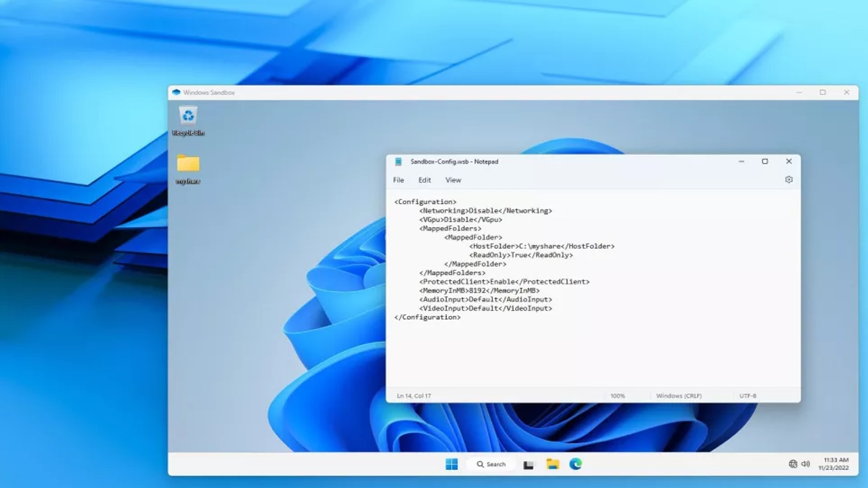Click the closing </Configuration> tag line
The height and width of the screenshot is (488, 868).
point(427,317)
